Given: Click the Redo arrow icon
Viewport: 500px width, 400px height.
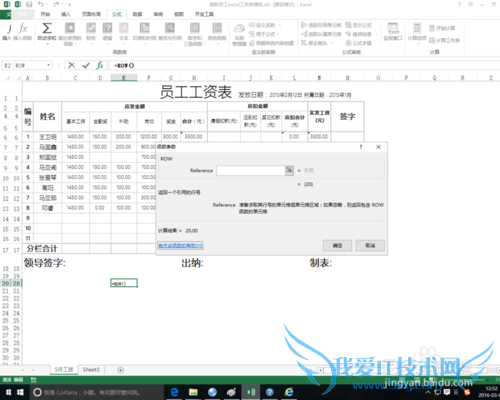Looking at the screenshot, I should (56, 5).
